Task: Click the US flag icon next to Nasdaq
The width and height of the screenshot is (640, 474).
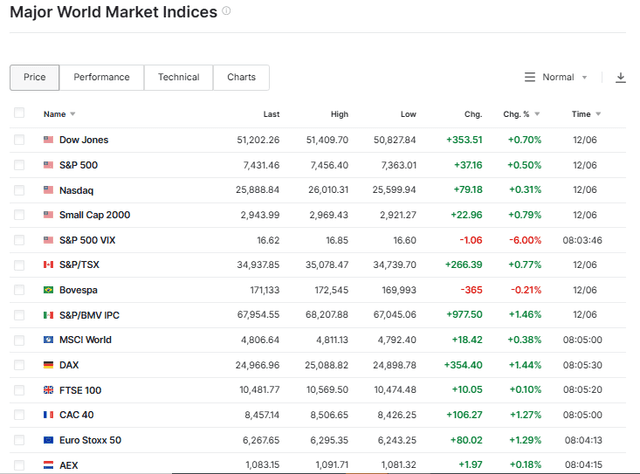Action: click(48, 190)
